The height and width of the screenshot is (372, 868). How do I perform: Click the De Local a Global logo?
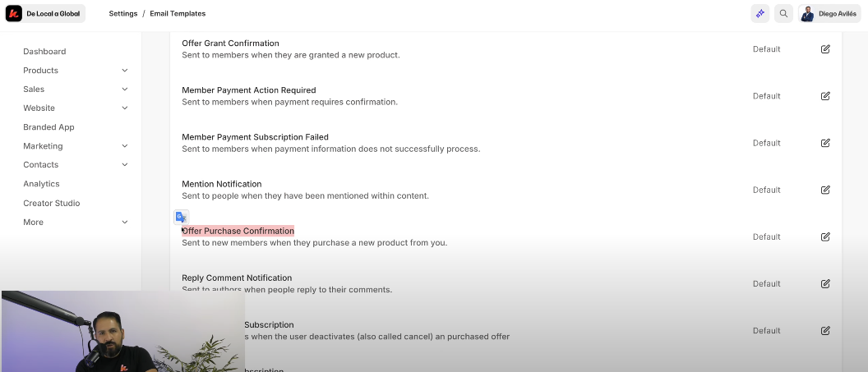[x=44, y=13]
